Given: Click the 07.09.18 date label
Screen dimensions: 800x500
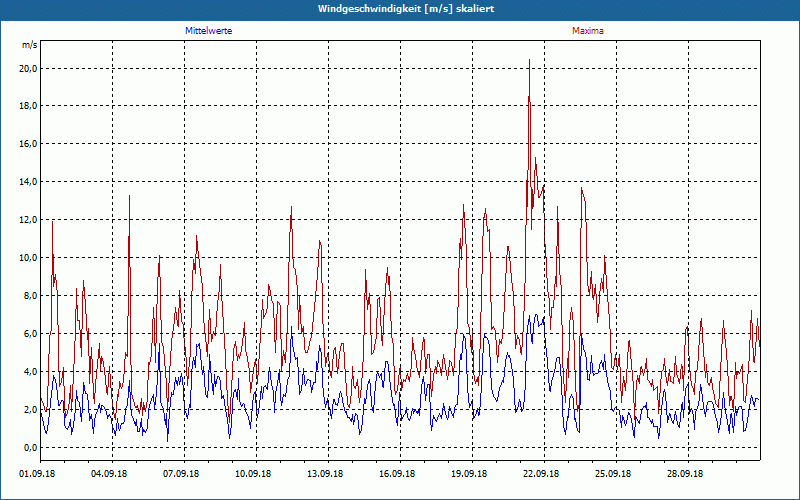Looking at the screenshot, I should coord(181,474).
